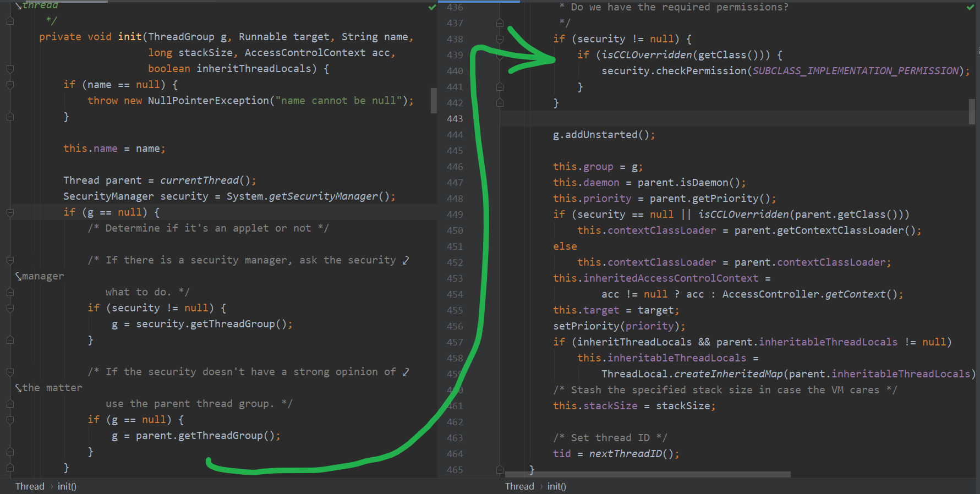
Task: Click the '/* Set thread ID */' comment
Action: point(610,438)
